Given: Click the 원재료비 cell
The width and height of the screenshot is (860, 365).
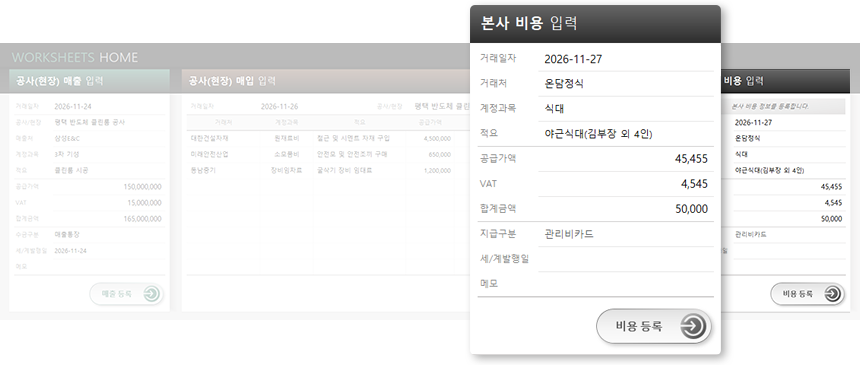Looking at the screenshot, I should tap(288, 138).
